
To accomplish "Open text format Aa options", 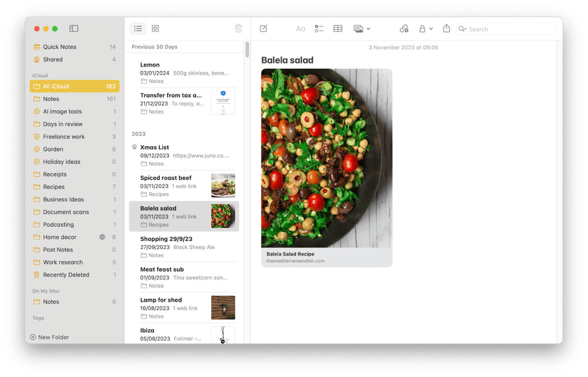I will pyautogui.click(x=300, y=29).
